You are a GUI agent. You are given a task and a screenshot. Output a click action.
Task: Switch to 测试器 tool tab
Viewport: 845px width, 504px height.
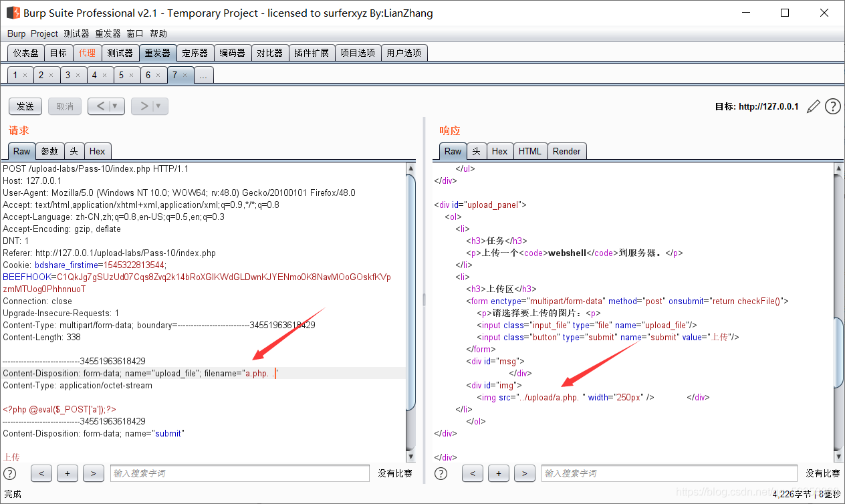pyautogui.click(x=120, y=53)
